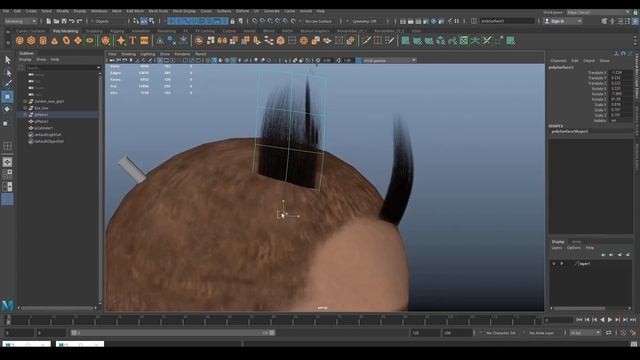640x360 pixels.
Task: Click the Translate X value field
Action: click(x=620, y=73)
